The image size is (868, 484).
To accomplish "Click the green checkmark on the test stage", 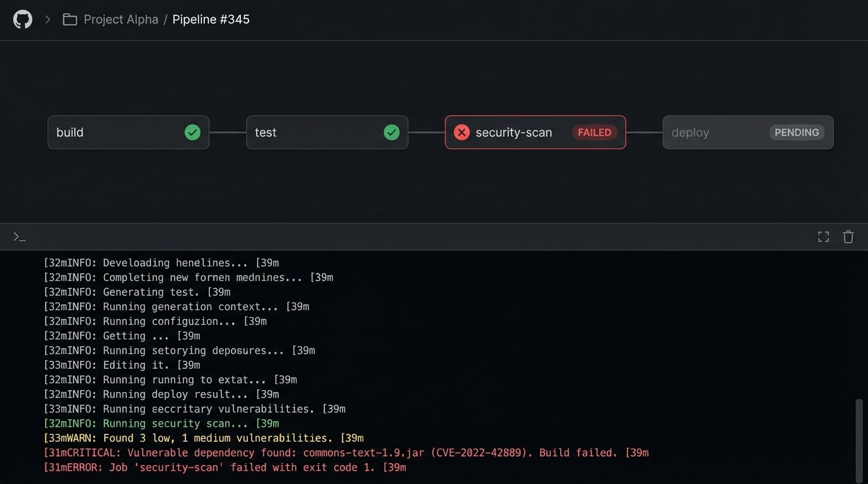I will (392, 132).
